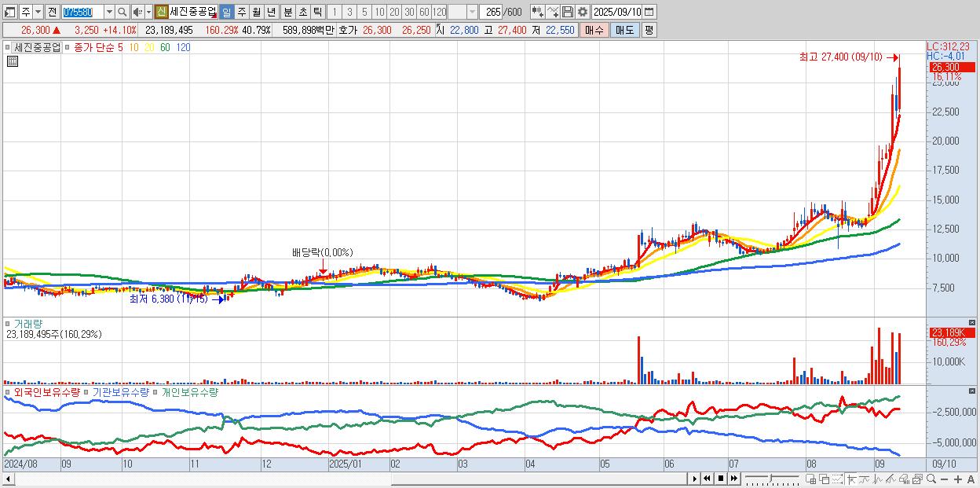Select the 초 second period button
The width and height of the screenshot is (980, 488).
coord(302,12)
